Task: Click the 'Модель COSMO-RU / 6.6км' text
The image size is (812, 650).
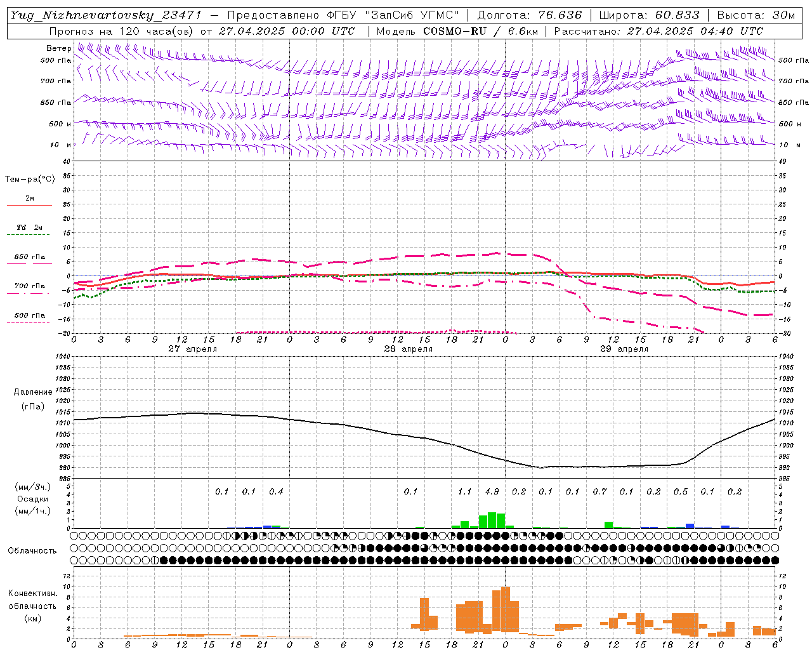Action: pos(457,31)
